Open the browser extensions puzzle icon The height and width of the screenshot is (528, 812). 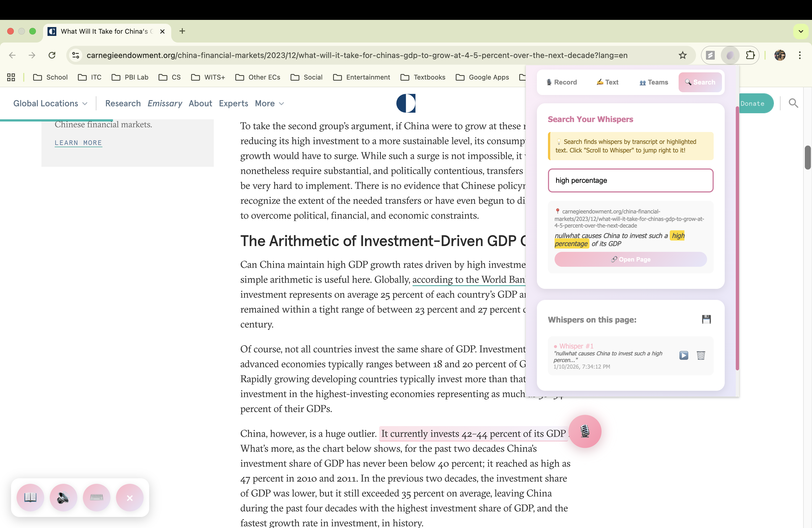coord(750,55)
